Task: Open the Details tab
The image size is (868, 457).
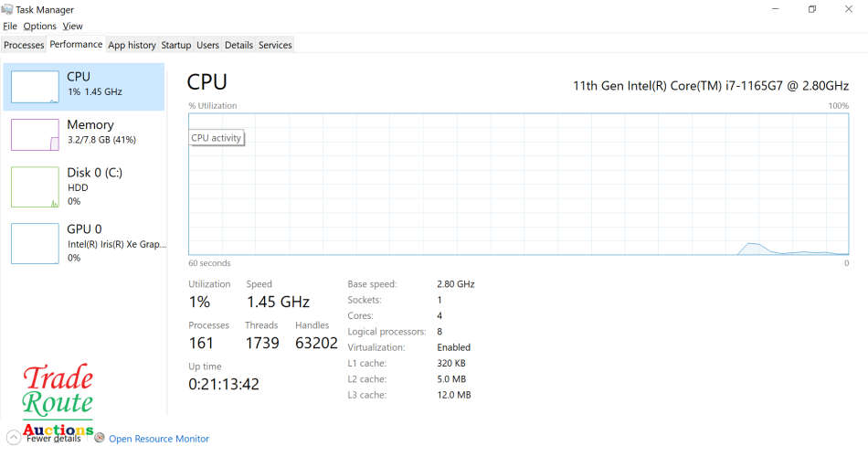Action: coord(238,45)
